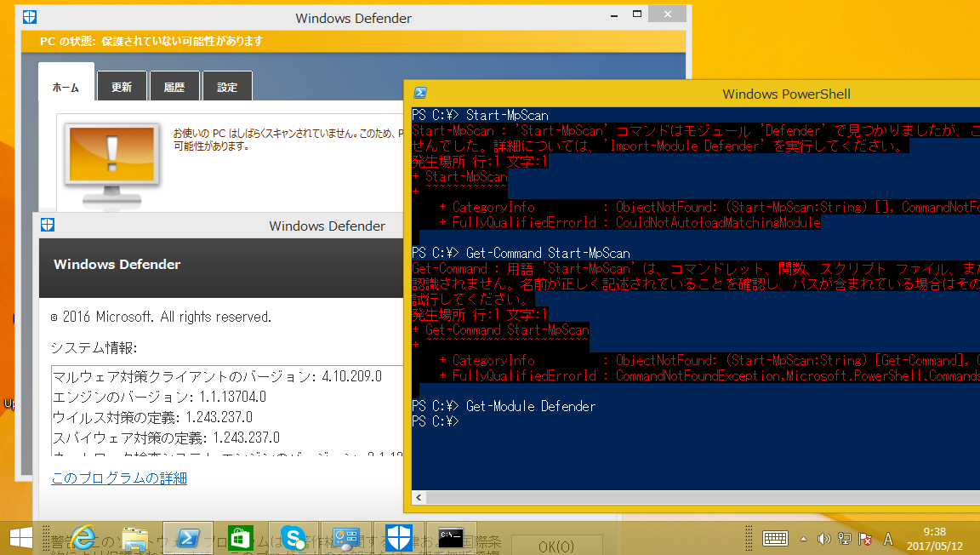Click the Windows Defender shield icon in main title bar
This screenshot has height=555, width=980.
[30, 17]
